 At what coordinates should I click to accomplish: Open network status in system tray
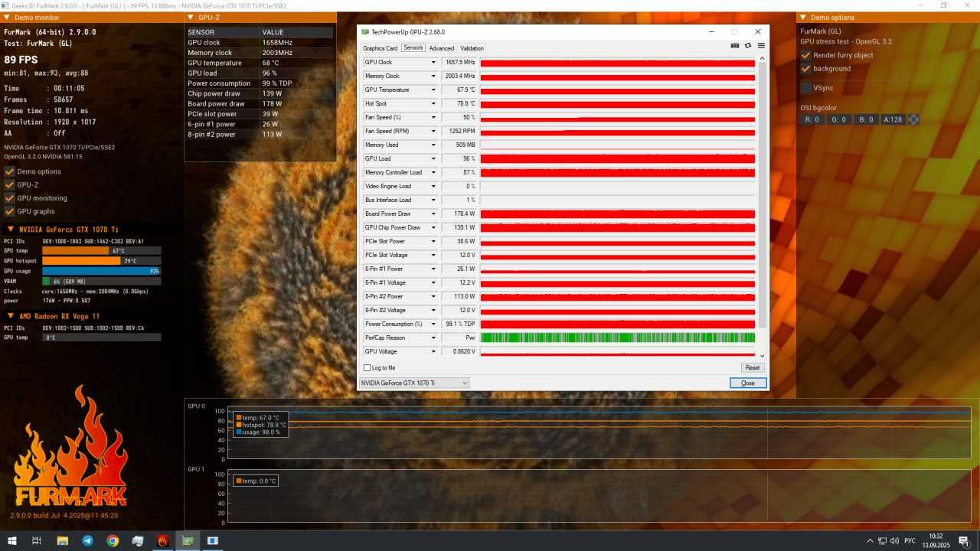point(883,541)
